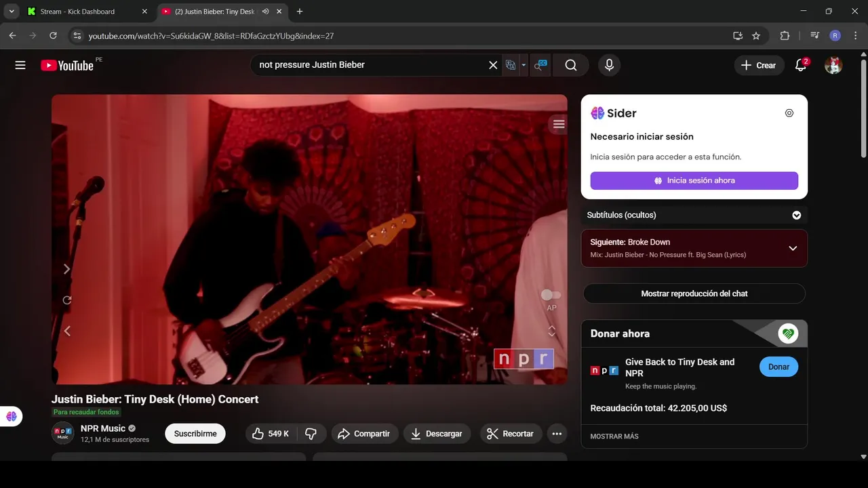Open Chrome extensions puzzle icon
The width and height of the screenshot is (868, 488).
tap(785, 36)
